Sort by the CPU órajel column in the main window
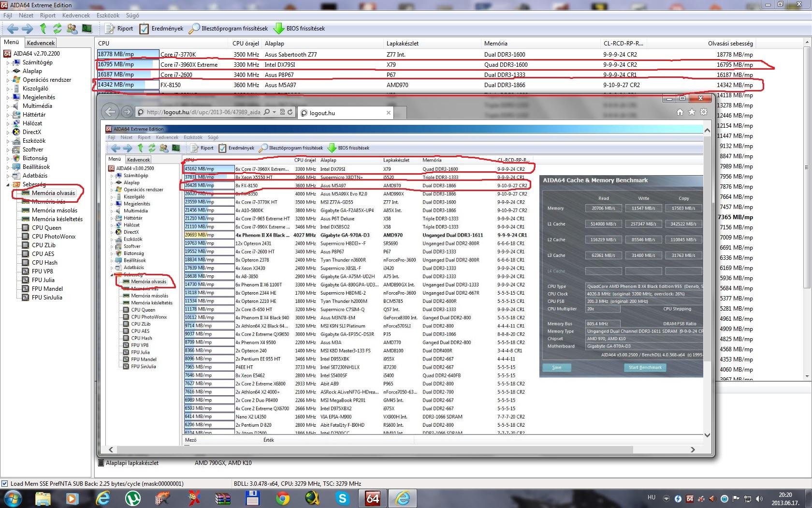 click(246, 44)
